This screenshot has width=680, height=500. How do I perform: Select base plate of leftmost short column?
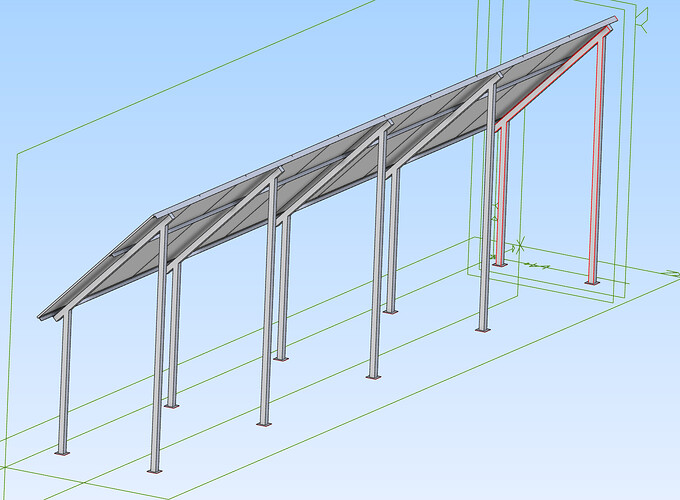[62, 453]
